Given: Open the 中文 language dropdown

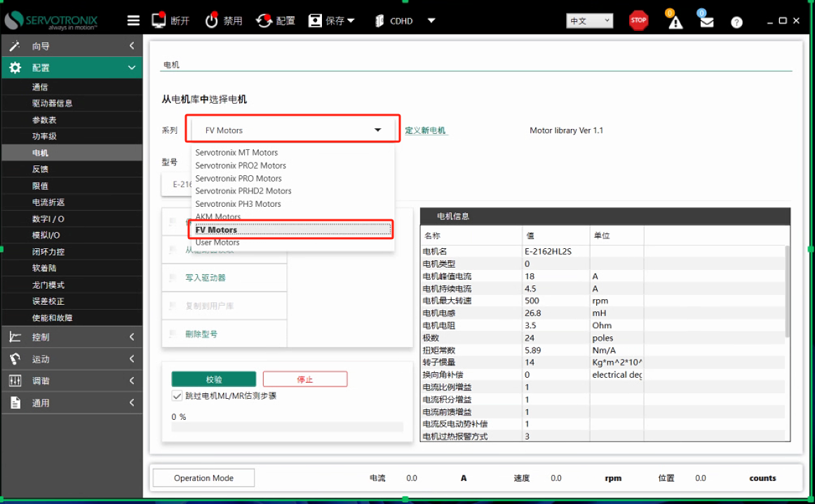Looking at the screenshot, I should pyautogui.click(x=589, y=21).
